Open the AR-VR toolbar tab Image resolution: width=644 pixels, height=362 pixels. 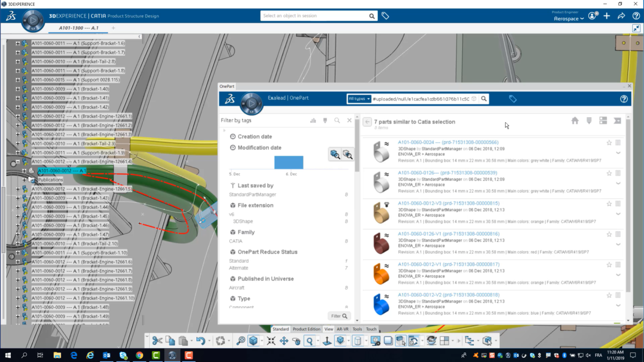[x=342, y=329]
